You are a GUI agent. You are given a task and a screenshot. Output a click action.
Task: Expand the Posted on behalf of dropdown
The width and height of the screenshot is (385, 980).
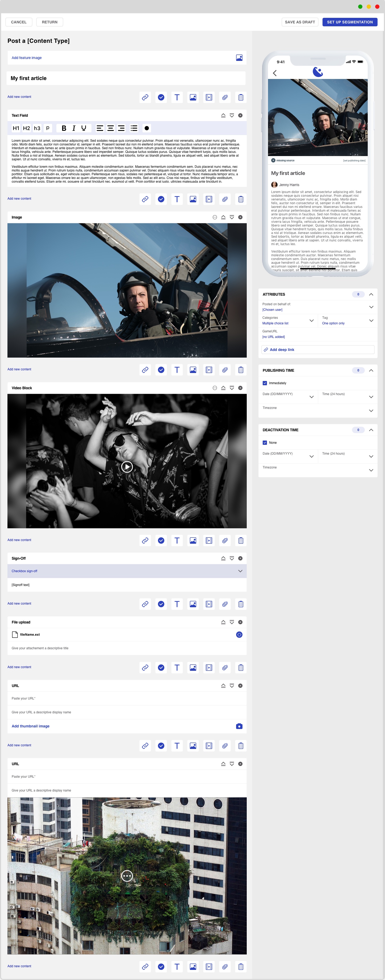coord(371,307)
